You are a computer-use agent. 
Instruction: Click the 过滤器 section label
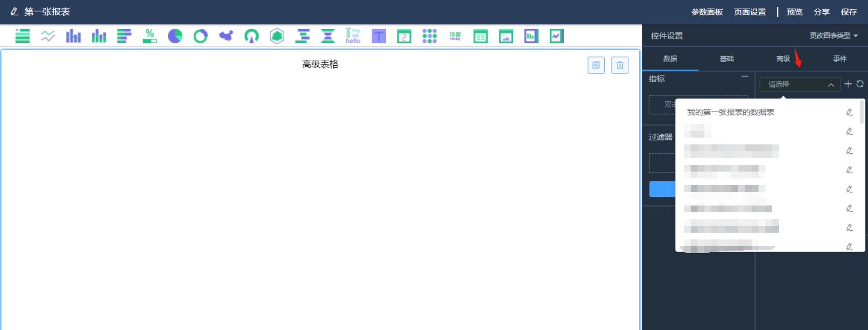click(x=660, y=137)
